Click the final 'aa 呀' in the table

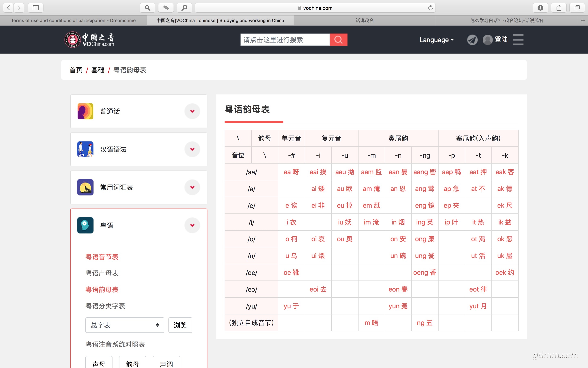pos(291,172)
